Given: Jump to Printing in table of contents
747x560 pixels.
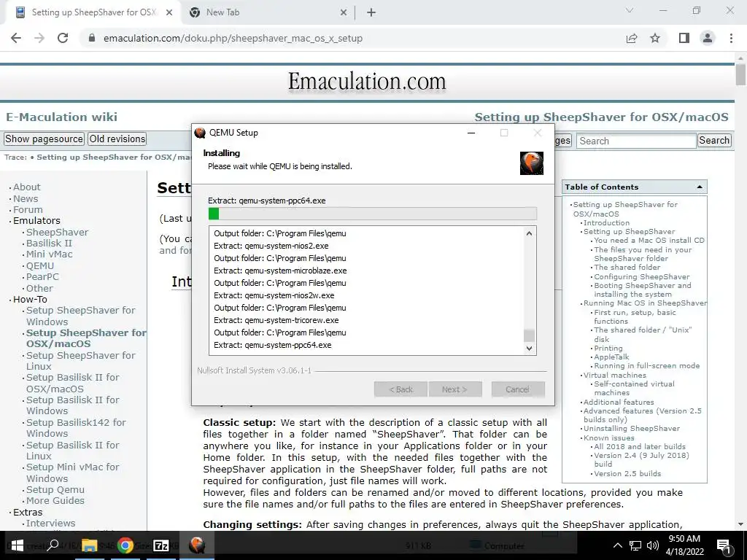Looking at the screenshot, I should tap(608, 348).
